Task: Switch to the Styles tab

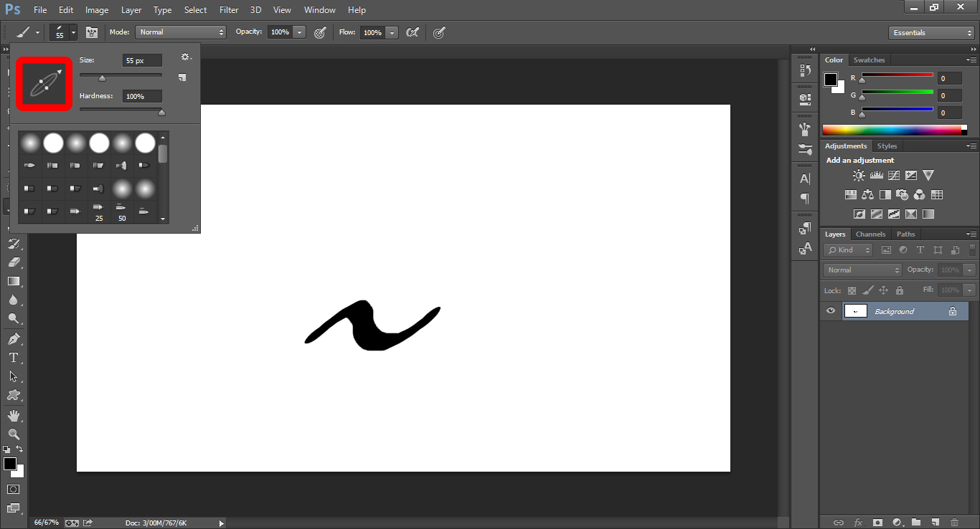Action: coord(887,146)
